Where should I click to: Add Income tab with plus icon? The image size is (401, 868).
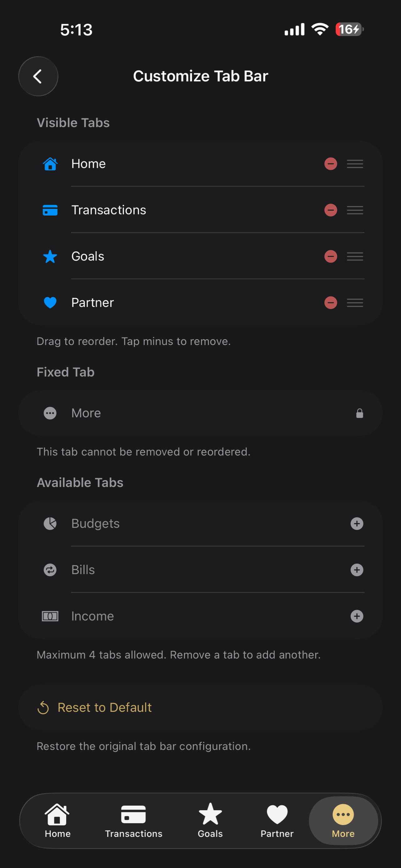click(357, 616)
